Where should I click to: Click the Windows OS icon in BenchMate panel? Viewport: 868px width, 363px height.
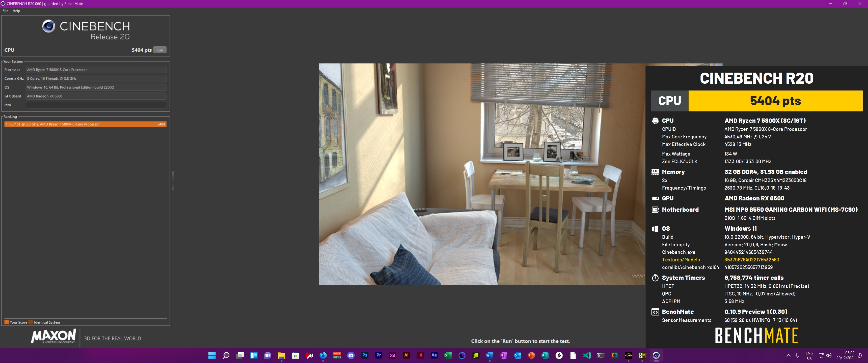click(655, 229)
